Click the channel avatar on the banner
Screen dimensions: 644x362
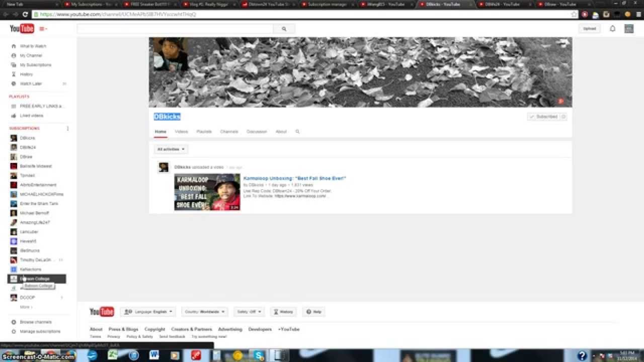171,54
